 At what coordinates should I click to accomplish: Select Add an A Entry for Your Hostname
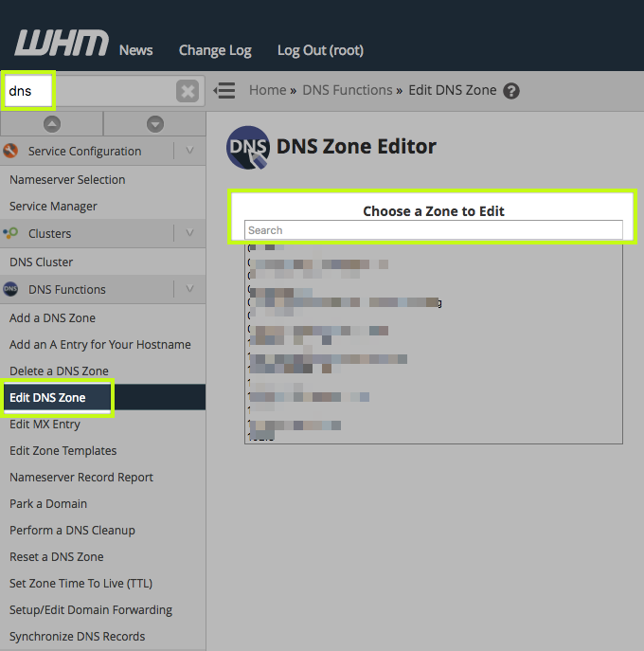[x=100, y=345]
